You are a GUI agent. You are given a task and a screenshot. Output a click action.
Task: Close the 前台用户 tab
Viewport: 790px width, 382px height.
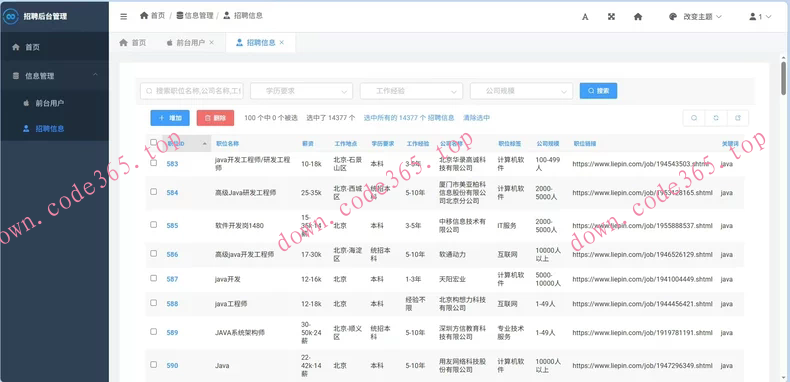point(212,43)
